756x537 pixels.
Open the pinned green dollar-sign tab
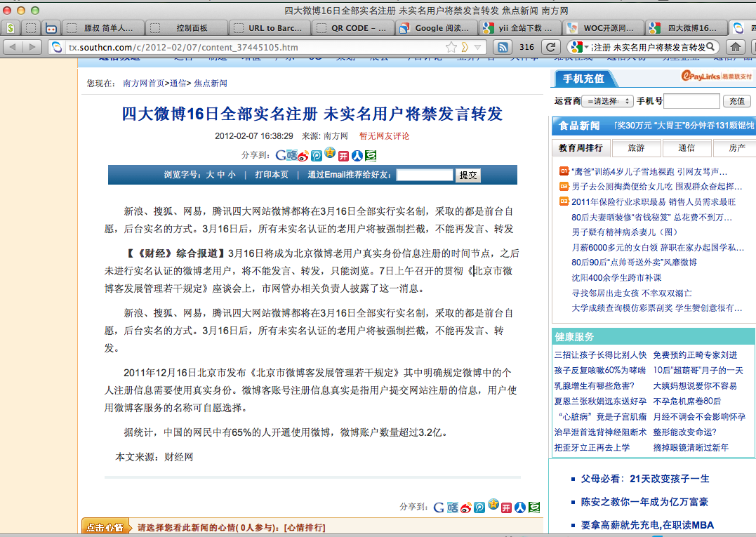[x=10, y=28]
